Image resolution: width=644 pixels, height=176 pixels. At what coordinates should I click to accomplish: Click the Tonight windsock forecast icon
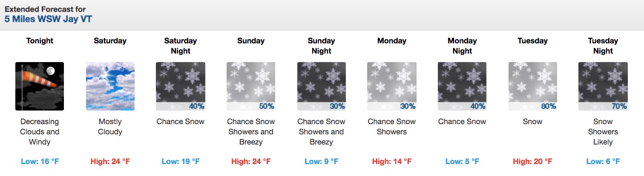pos(40,86)
